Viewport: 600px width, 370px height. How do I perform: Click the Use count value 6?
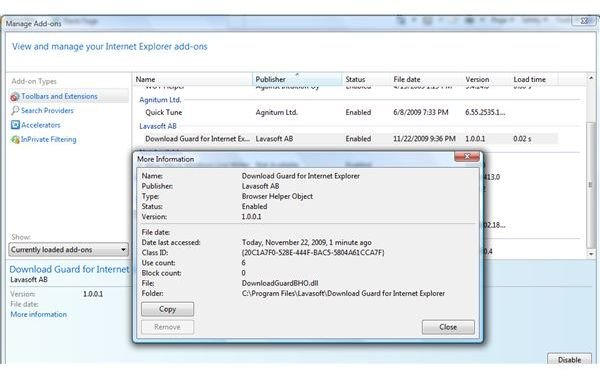(x=243, y=263)
